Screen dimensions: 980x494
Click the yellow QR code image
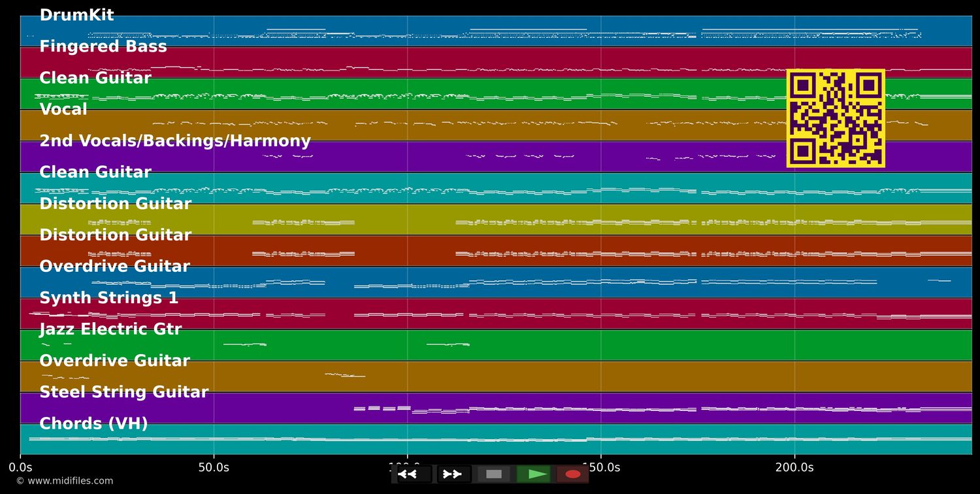[x=836, y=118]
